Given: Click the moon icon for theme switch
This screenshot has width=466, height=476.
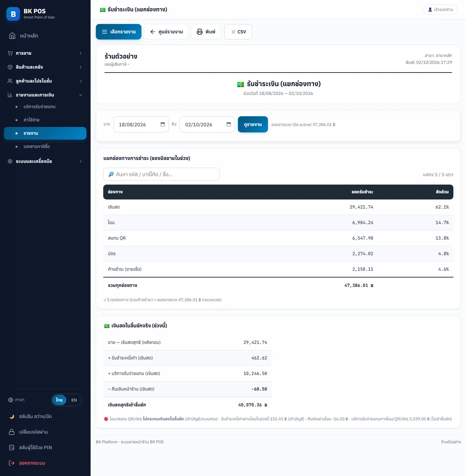Looking at the screenshot, I should 12,416.
